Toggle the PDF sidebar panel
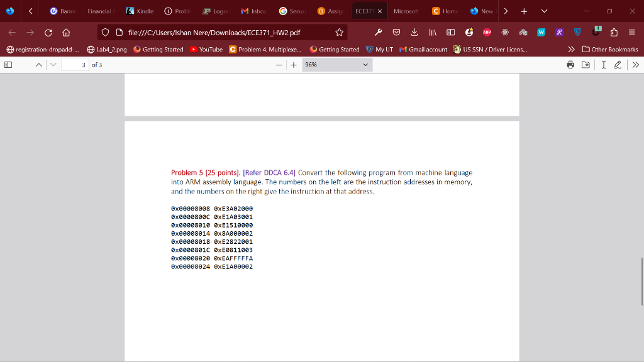The width and height of the screenshot is (644, 362). coord(8,64)
